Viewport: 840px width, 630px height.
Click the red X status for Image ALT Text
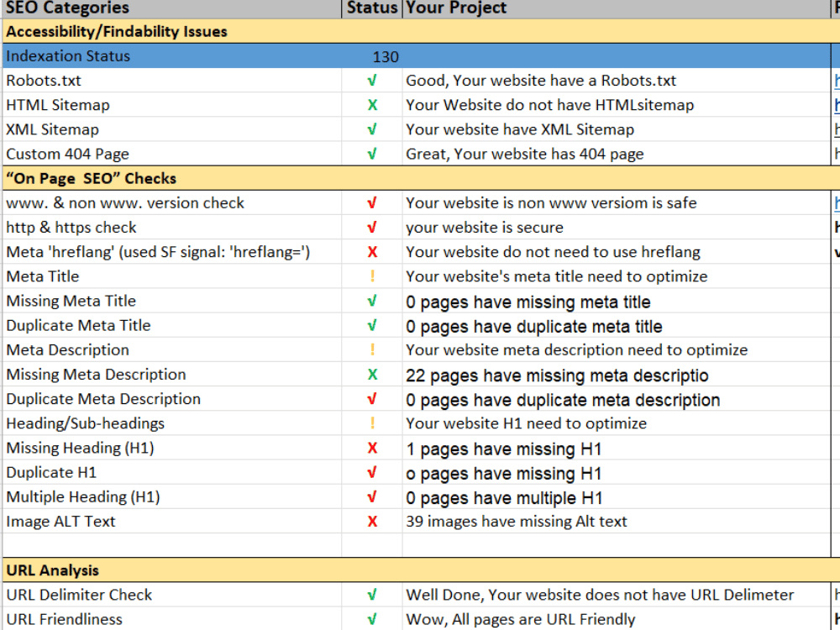coord(372,522)
